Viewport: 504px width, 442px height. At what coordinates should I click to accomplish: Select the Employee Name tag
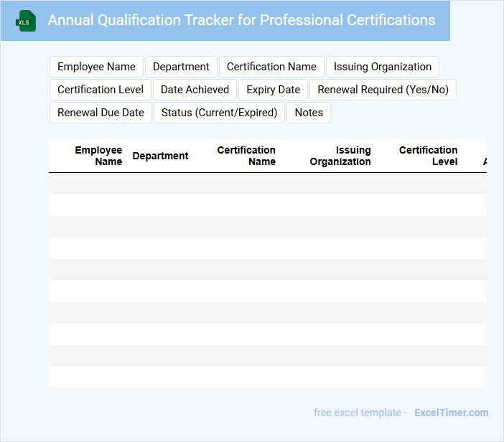click(96, 67)
